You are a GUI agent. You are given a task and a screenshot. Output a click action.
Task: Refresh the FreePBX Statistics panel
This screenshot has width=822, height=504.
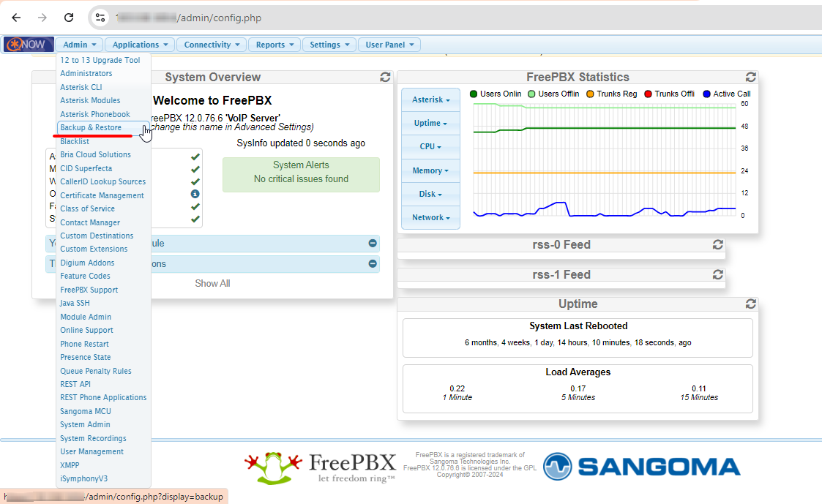point(751,77)
